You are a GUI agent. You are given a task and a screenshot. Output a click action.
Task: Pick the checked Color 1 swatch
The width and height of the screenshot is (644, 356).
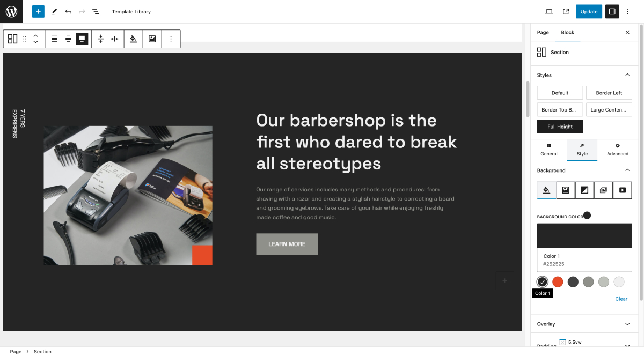pos(543,282)
